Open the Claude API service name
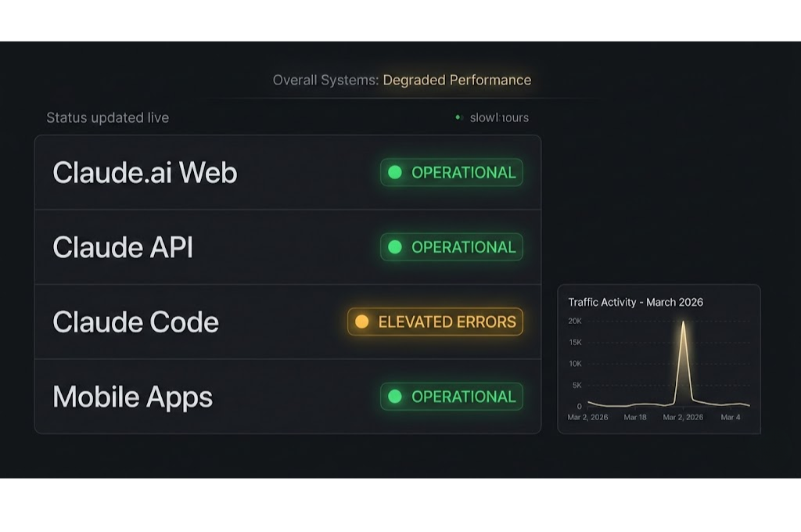Viewport: 801px width, 532px height. 123,247
